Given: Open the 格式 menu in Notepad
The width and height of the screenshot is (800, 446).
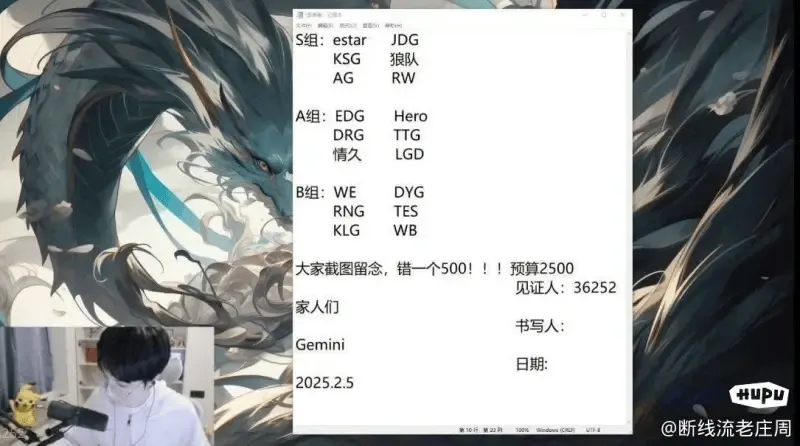Looking at the screenshot, I should (347, 26).
